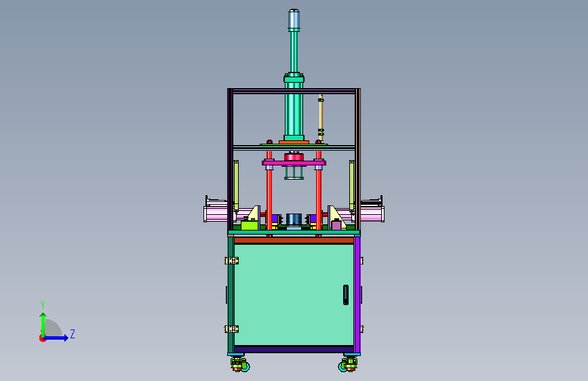Select the purple right post of the cabinet

(357, 295)
